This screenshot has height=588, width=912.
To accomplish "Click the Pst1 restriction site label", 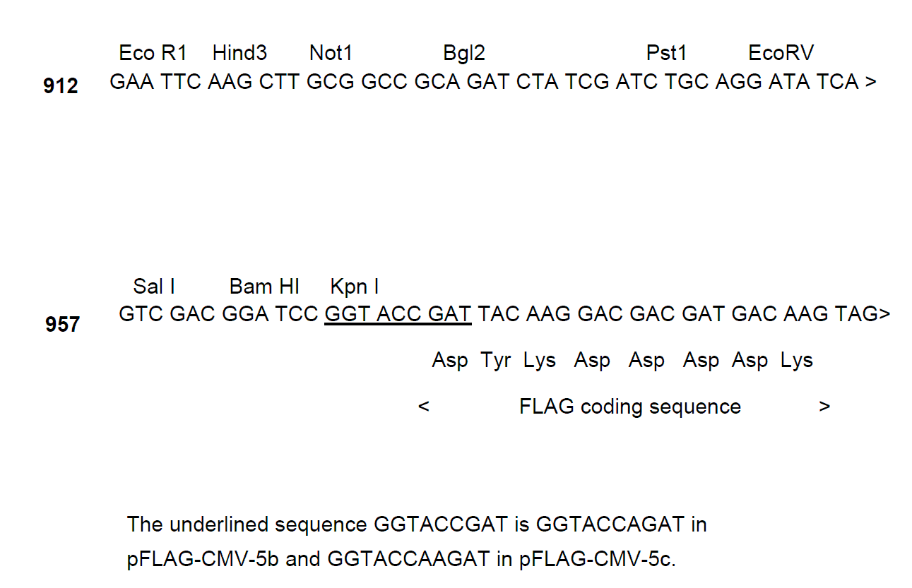I will (666, 53).
